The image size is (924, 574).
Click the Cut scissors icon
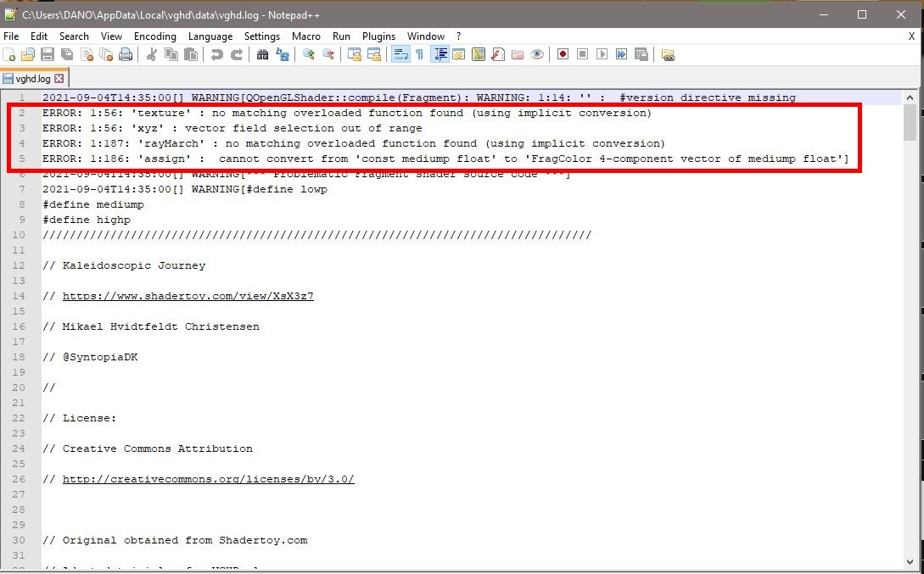pyautogui.click(x=152, y=54)
